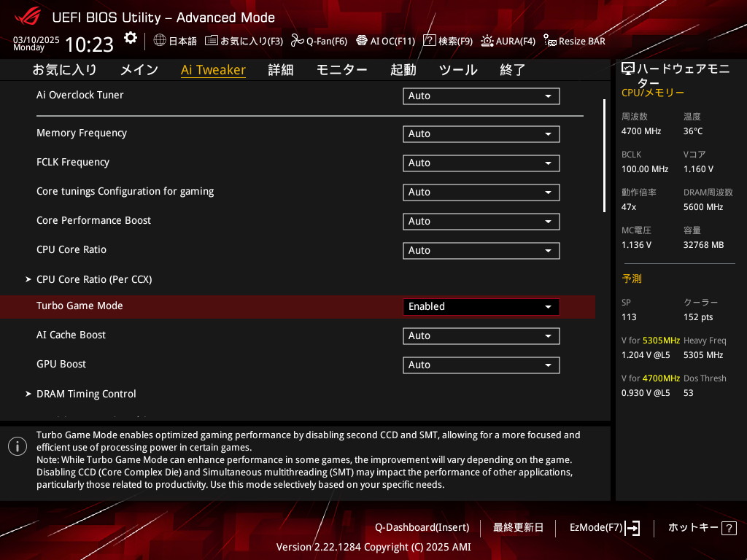Switch to お気に入り tab
The height and width of the screenshot is (560, 747).
pos(64,70)
